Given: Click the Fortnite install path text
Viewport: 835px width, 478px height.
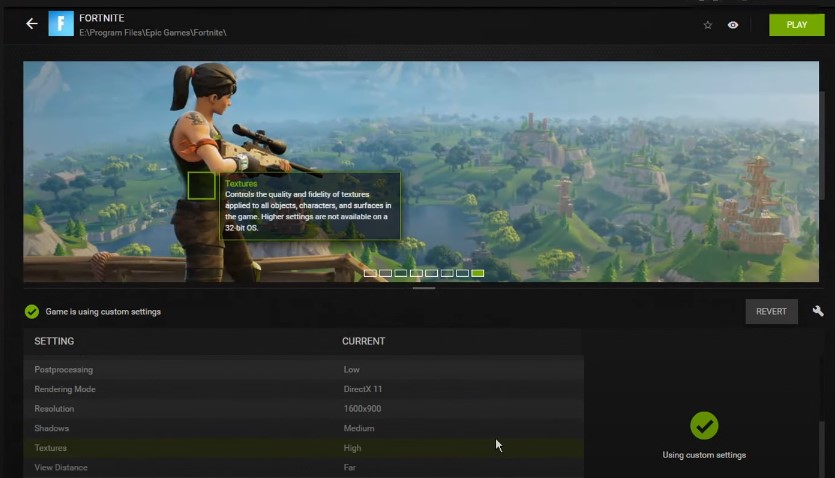Looking at the screenshot, I should [x=153, y=32].
